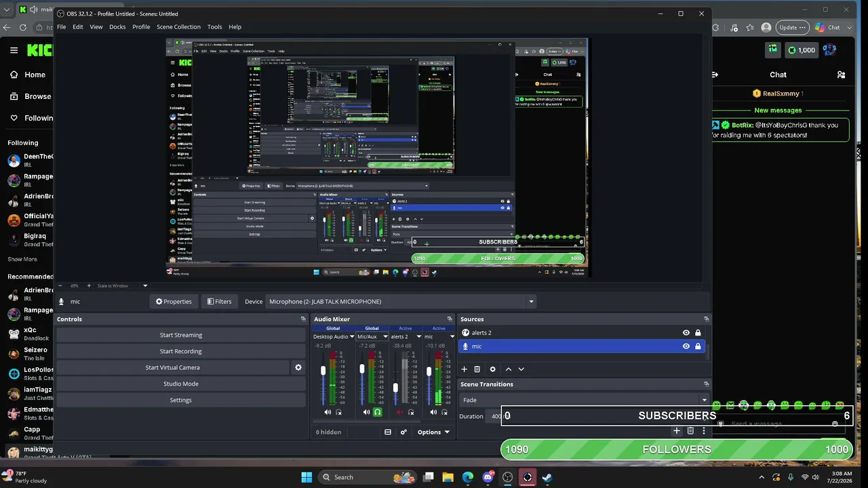
Task: Mute the mic channel in Audio Mixer
Action: pyautogui.click(x=433, y=412)
